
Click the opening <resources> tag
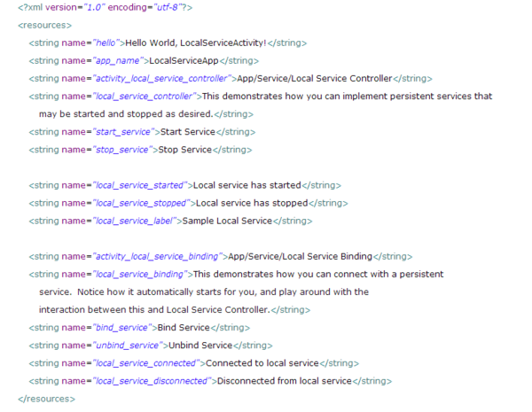[45, 26]
